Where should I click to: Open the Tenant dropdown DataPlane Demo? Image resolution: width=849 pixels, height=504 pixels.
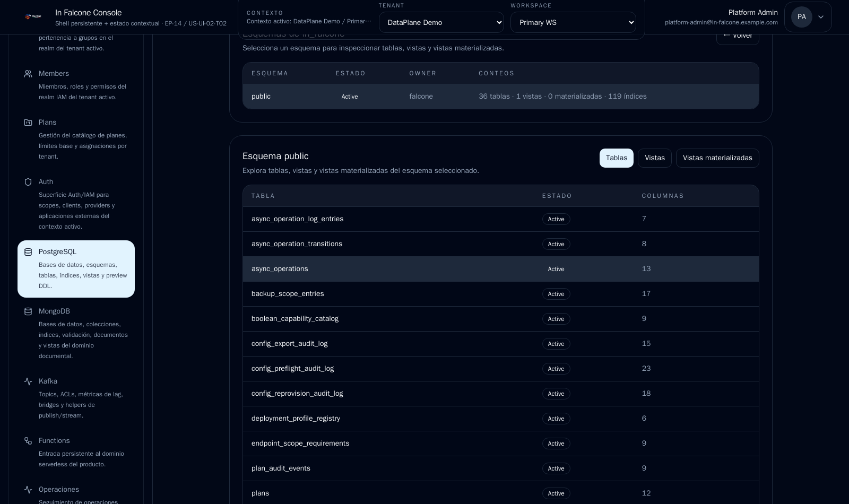(x=441, y=22)
